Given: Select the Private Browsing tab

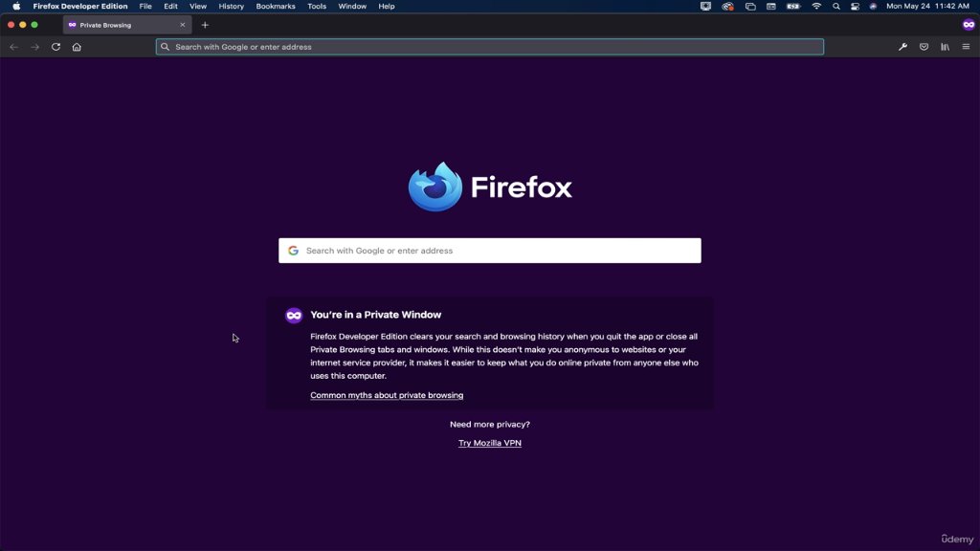Looking at the screenshot, I should pyautogui.click(x=127, y=25).
